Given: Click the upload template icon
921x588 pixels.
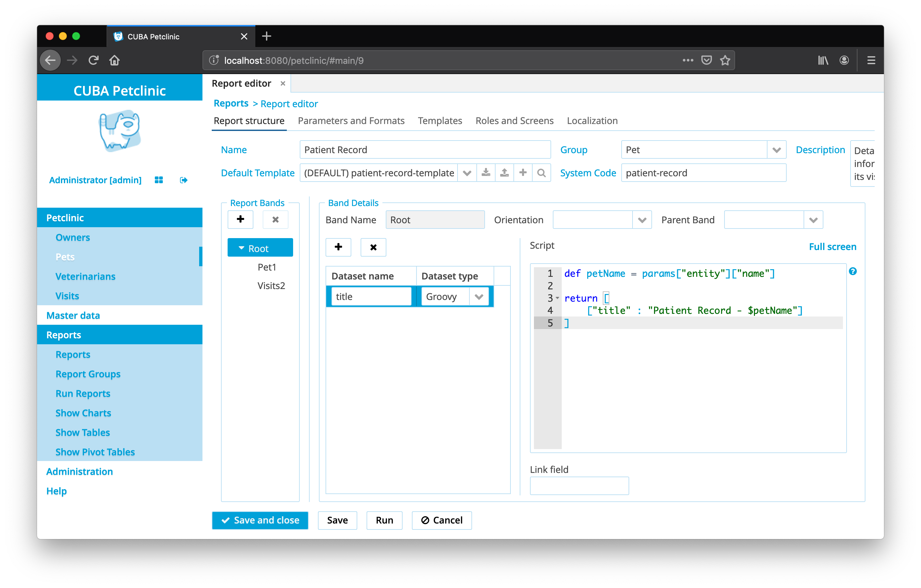Looking at the screenshot, I should tap(504, 173).
